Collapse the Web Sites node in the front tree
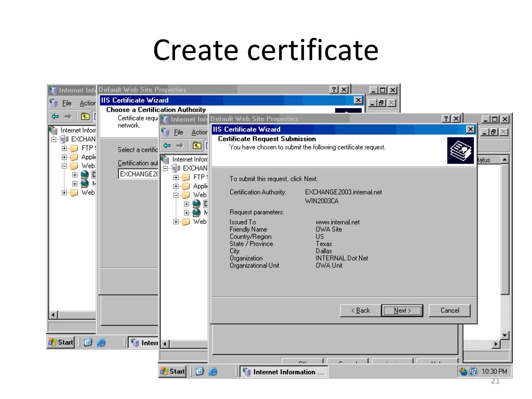Viewport: 532px width, 399px height. coord(176,195)
